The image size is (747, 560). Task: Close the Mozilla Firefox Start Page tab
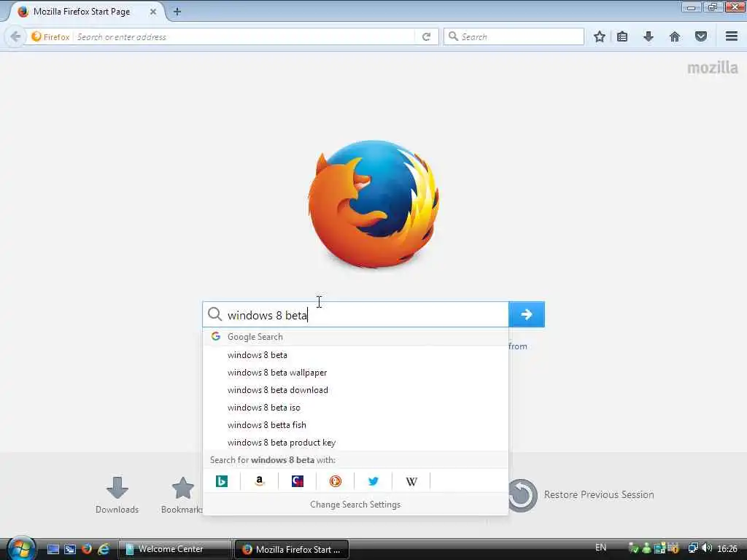tap(153, 12)
